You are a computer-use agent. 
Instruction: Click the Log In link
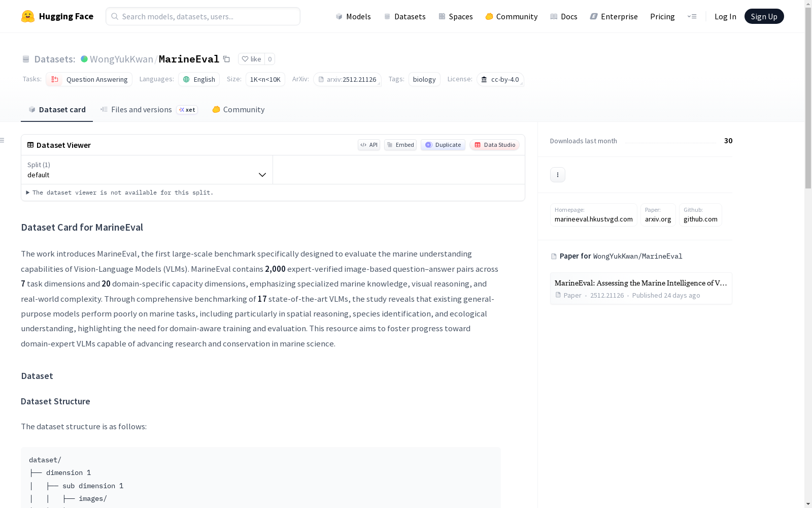pyautogui.click(x=725, y=16)
